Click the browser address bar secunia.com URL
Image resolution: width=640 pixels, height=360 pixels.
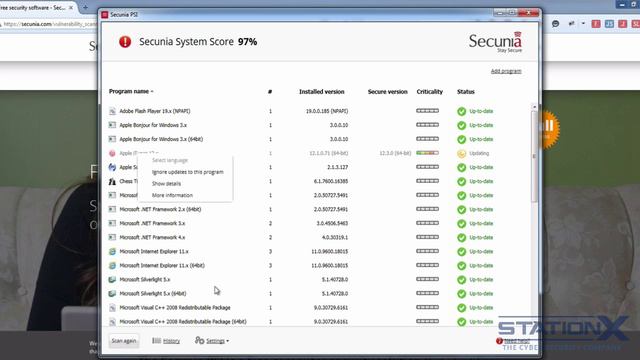(x=49, y=24)
